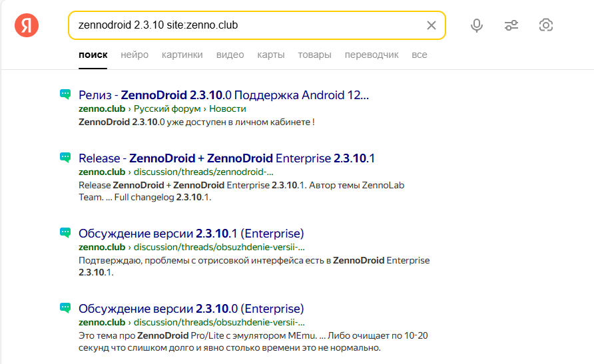Click inside the search query field
Screen dimensions: 594x364
tap(246, 25)
